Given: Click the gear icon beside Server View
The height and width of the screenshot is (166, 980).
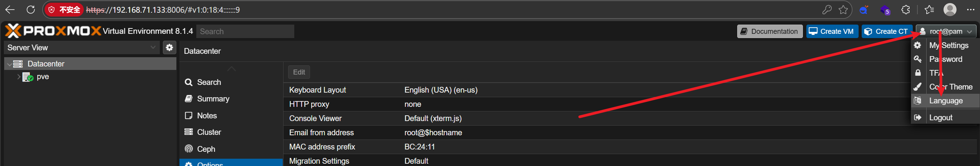Looking at the screenshot, I should click(x=169, y=48).
